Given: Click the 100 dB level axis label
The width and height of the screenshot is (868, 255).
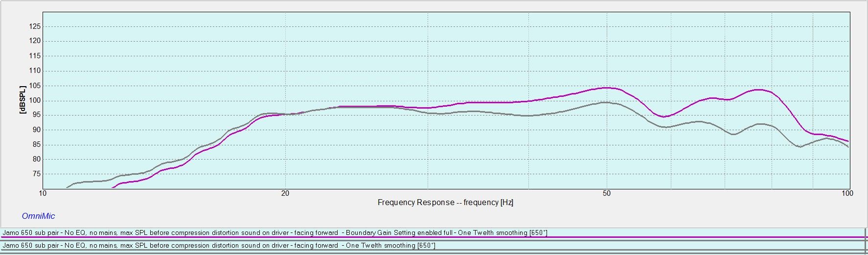Looking at the screenshot, I should pos(35,100).
